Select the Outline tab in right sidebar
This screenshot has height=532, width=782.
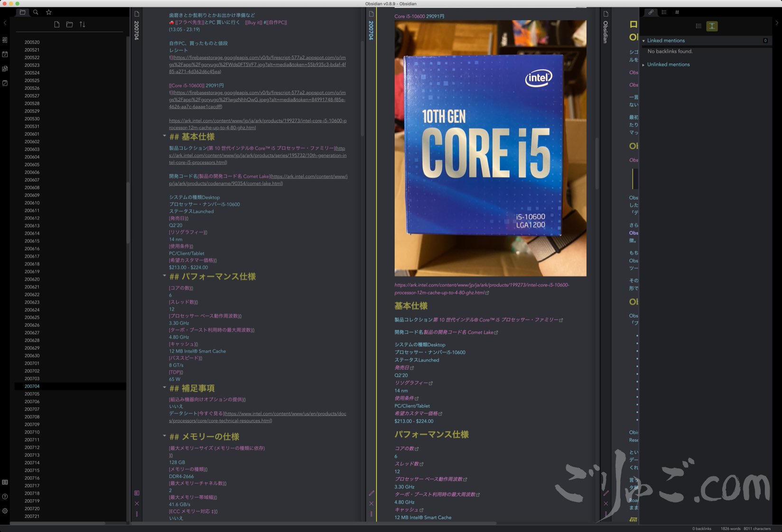[x=664, y=12]
